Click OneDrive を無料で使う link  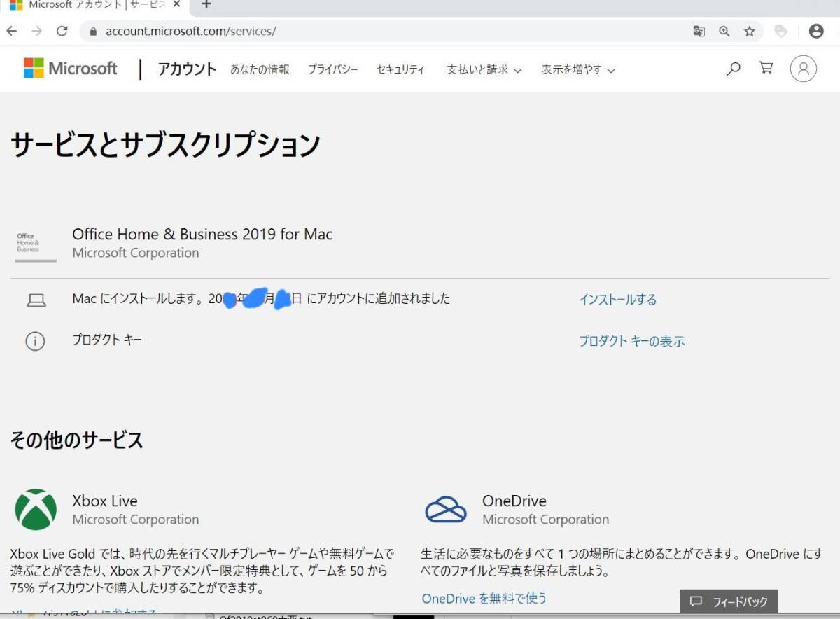coord(484,598)
